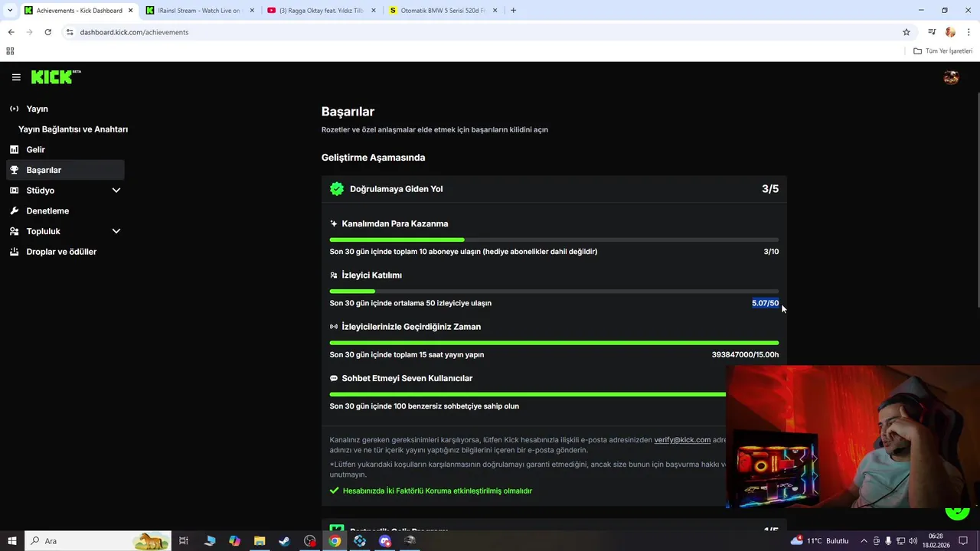Open the Windows Start menu
The image size is (980, 551).
tap(12, 541)
